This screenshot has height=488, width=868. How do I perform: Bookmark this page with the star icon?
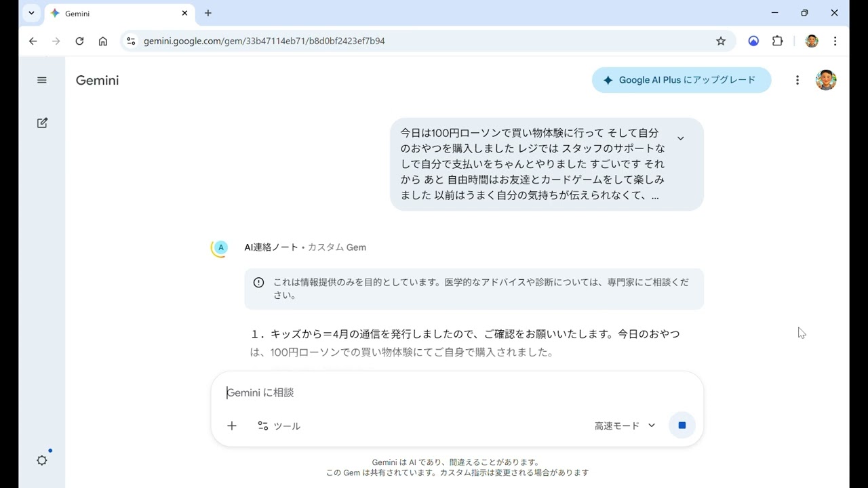coord(721,41)
